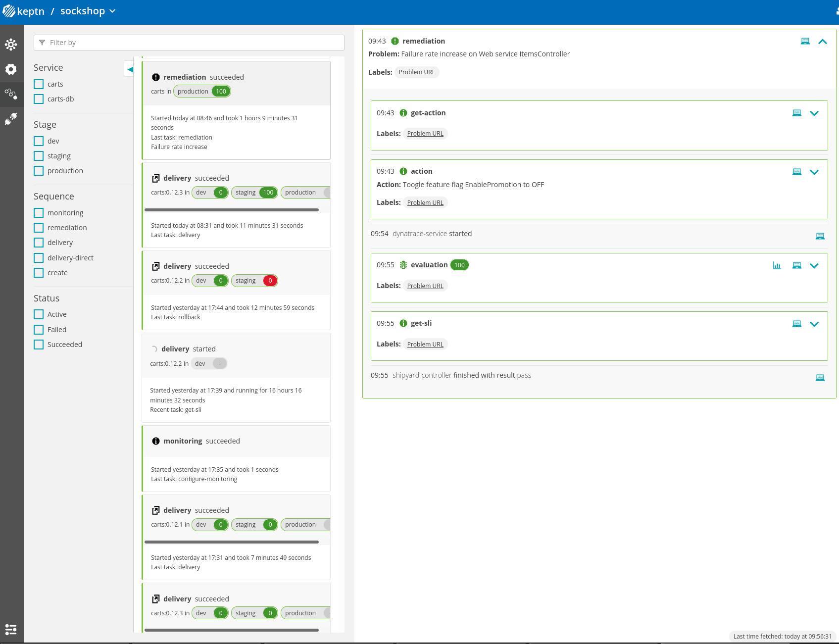Click the evaluation traffic-light status icon
Screen dimensions: 839x644
tap(403, 265)
